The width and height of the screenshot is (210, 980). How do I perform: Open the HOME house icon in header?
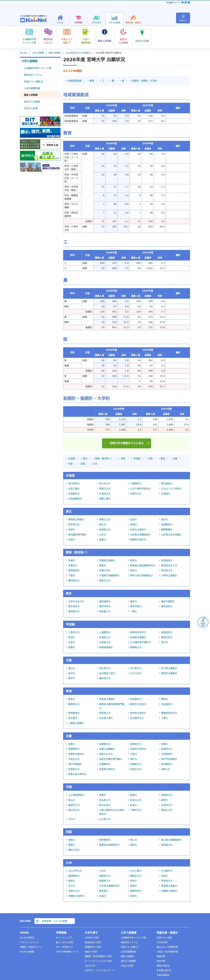tap(60, 19)
